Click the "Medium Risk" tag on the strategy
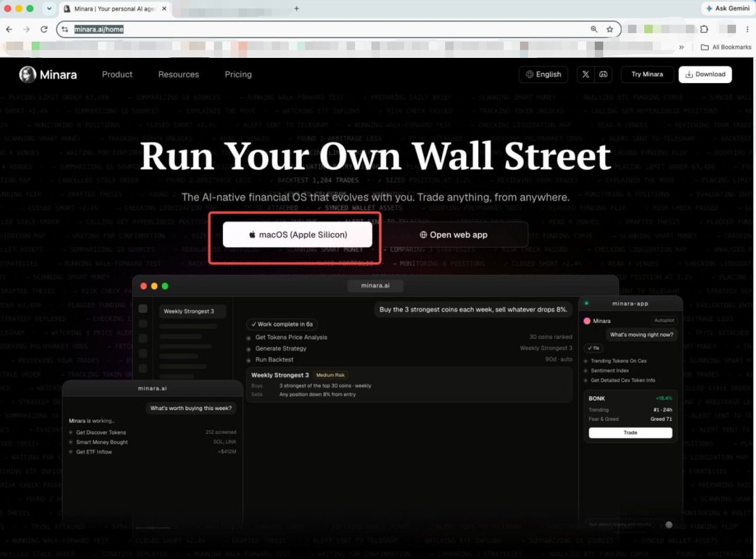 coord(330,375)
